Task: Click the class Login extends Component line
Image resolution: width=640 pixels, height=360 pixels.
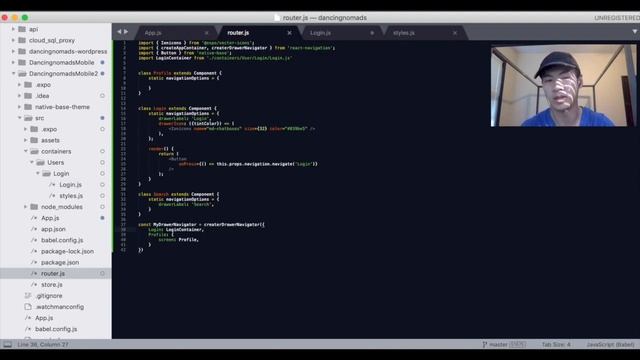Action: 178,108
